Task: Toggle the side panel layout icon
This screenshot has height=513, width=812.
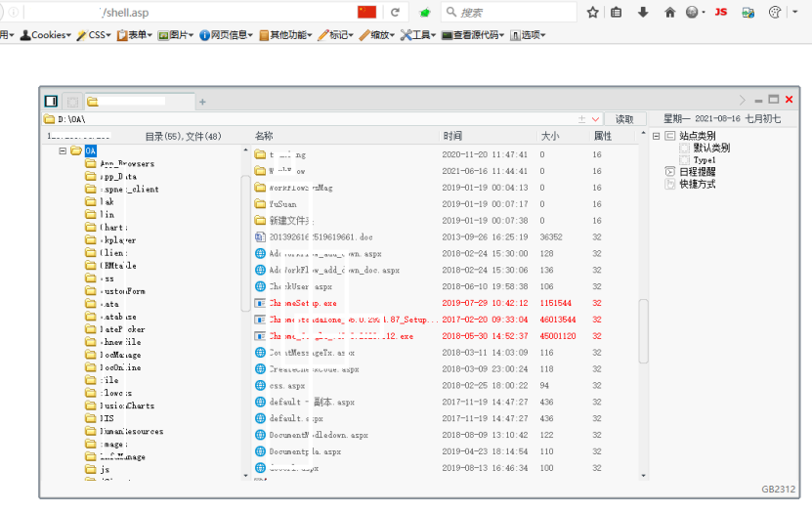Action: click(51, 101)
